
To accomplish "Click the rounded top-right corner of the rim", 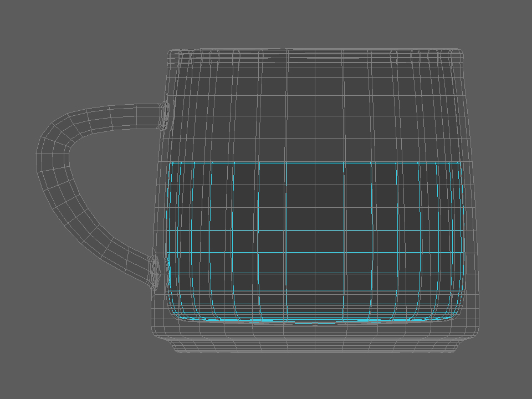I will point(459,53).
